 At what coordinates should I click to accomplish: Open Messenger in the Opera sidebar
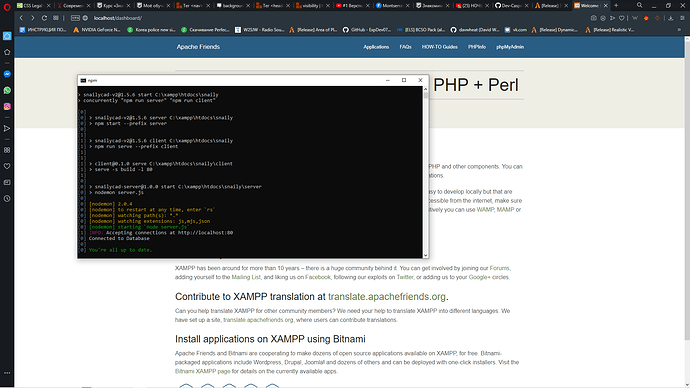click(7, 74)
